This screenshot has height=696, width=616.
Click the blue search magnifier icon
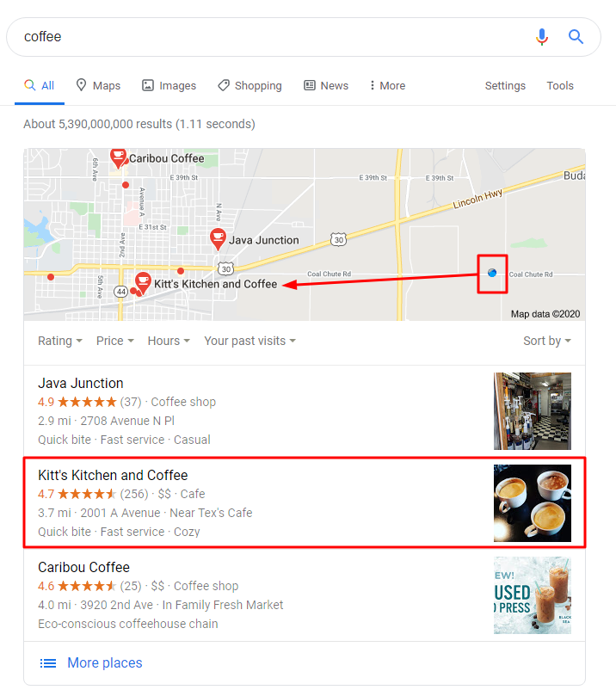(x=576, y=36)
